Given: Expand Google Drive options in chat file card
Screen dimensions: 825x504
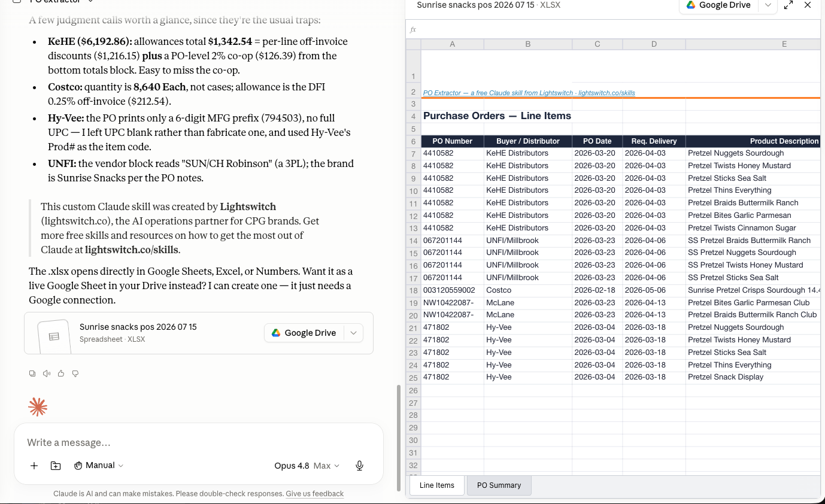Looking at the screenshot, I should [x=354, y=333].
